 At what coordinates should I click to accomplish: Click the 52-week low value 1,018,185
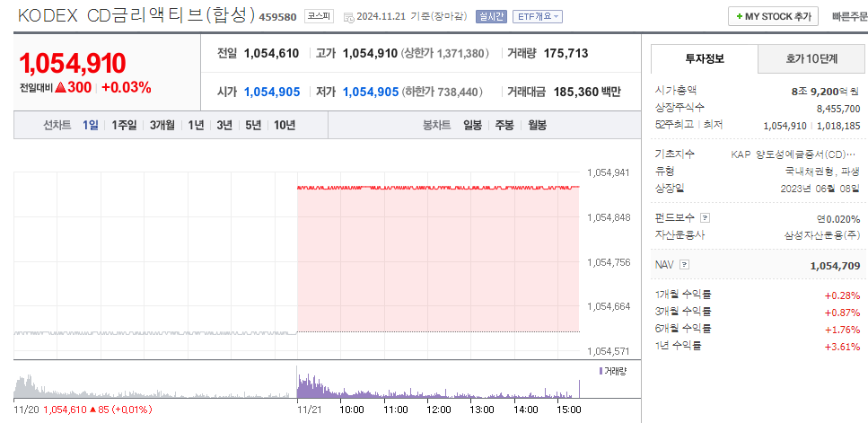coord(837,126)
